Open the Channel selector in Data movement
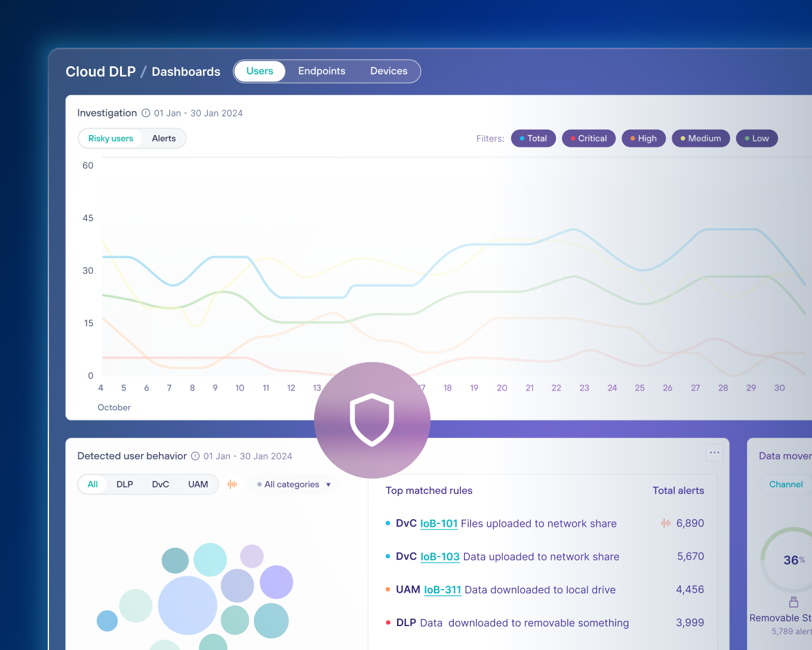This screenshot has height=650, width=812. [x=786, y=485]
